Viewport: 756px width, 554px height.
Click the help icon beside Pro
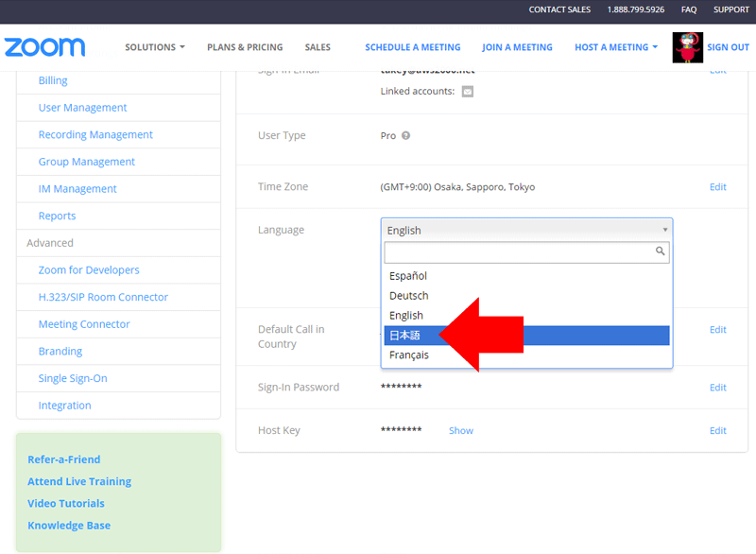[405, 135]
